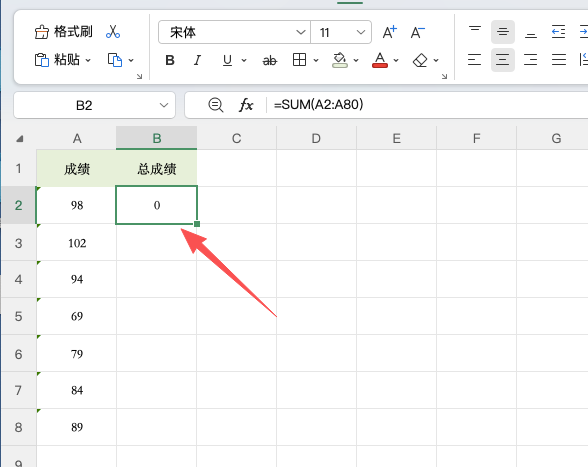The height and width of the screenshot is (467, 588).
Task: Select row 8 header
Action: coord(19,427)
